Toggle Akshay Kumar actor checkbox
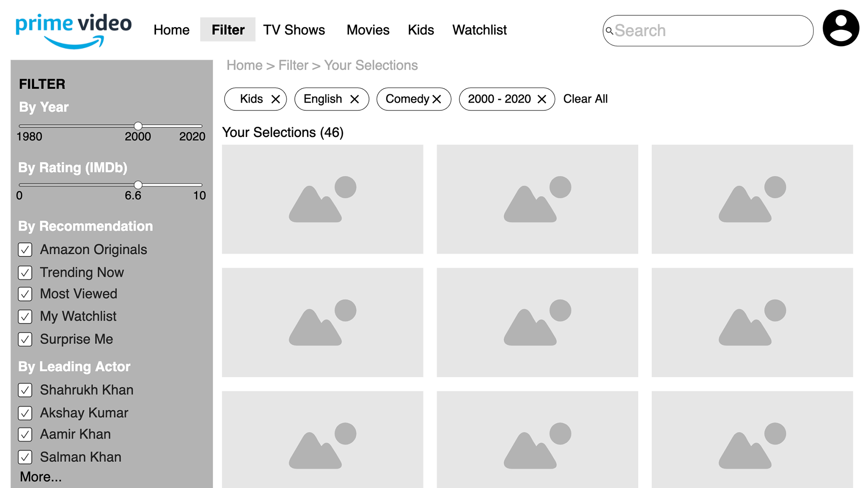Screen dimensions: 868x488 pos(25,413)
